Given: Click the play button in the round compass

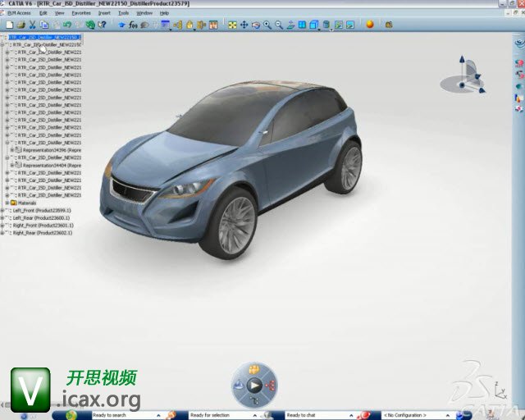Looking at the screenshot, I should click(254, 386).
